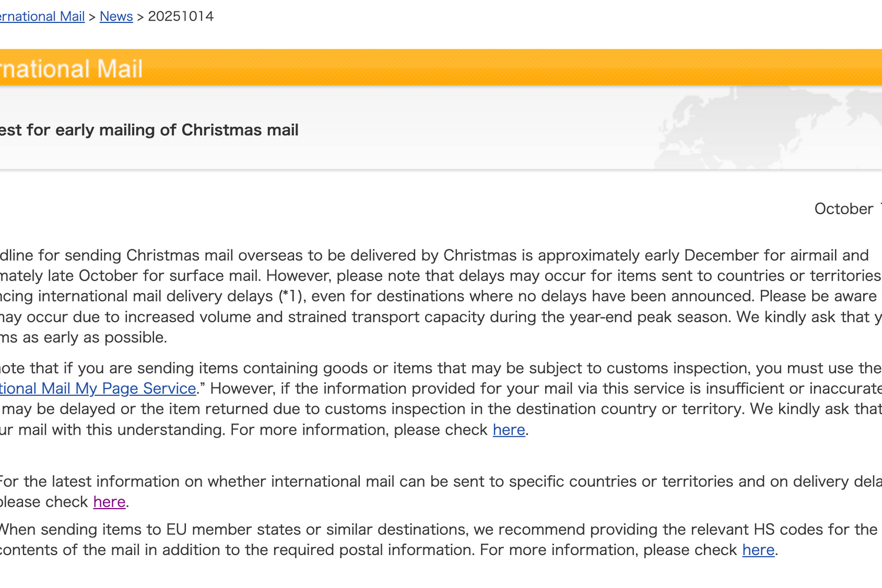Click the here link about HS codes
The image size is (882, 588).
click(757, 550)
